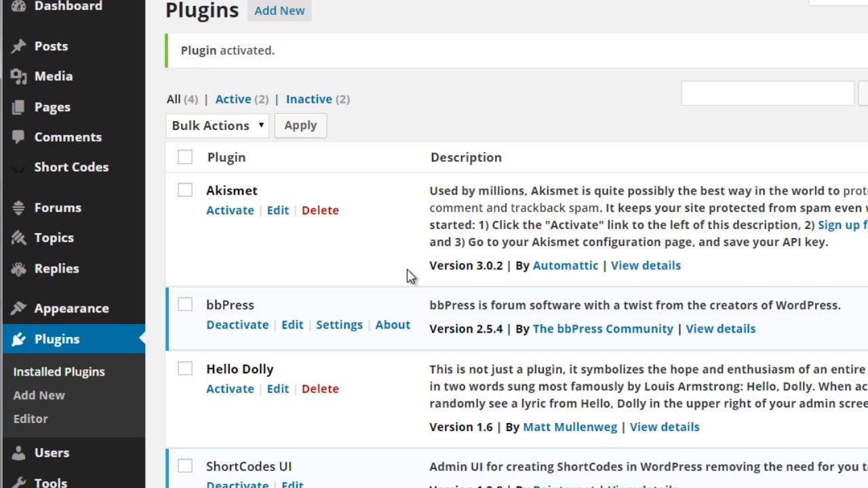Viewport: 868px width, 488px height.
Task: Select the Users icon in the sidebar
Action: coord(18,452)
